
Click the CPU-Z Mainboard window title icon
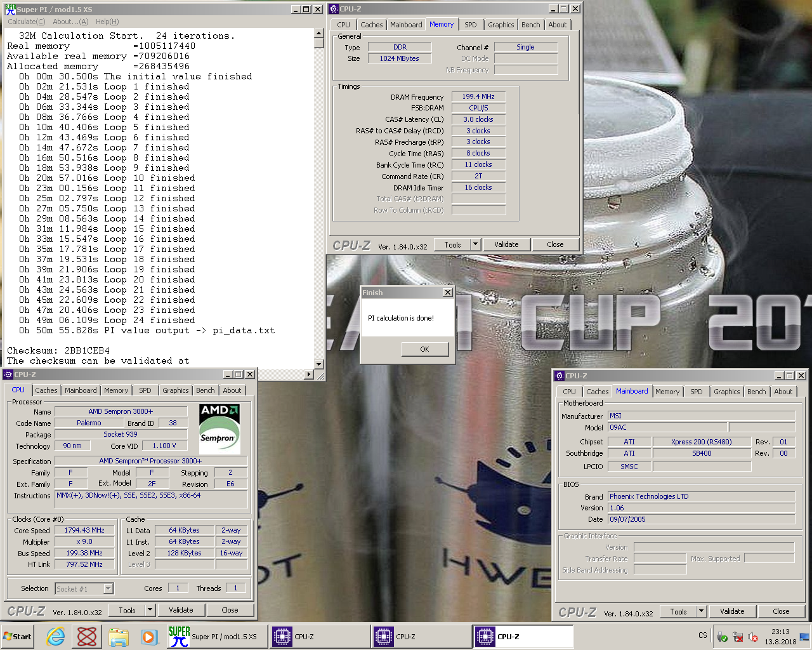click(560, 376)
